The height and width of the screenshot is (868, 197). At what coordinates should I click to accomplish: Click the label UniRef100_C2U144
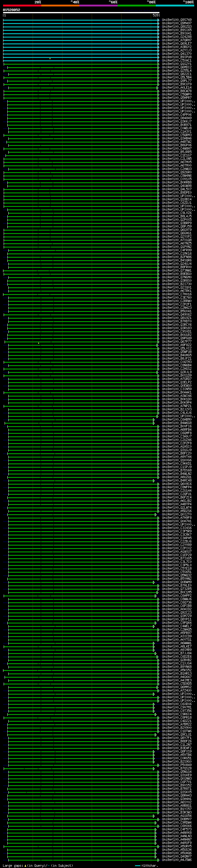(x=177, y=491)
